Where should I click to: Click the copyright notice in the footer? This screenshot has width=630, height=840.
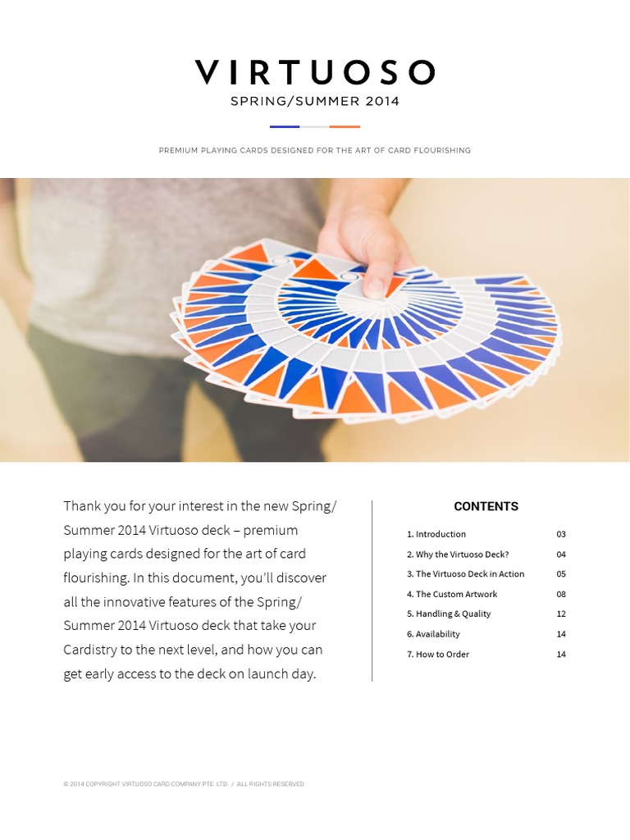coord(184,784)
